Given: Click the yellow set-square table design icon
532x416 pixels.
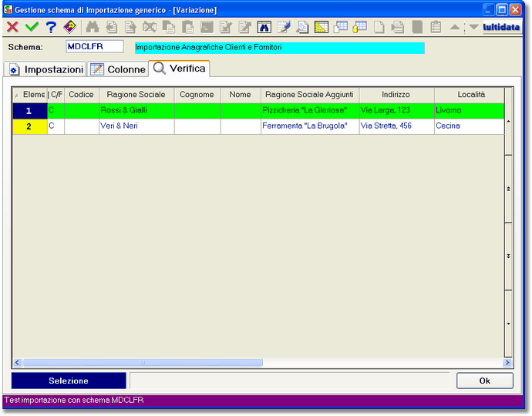Looking at the screenshot, I should click(322, 27).
